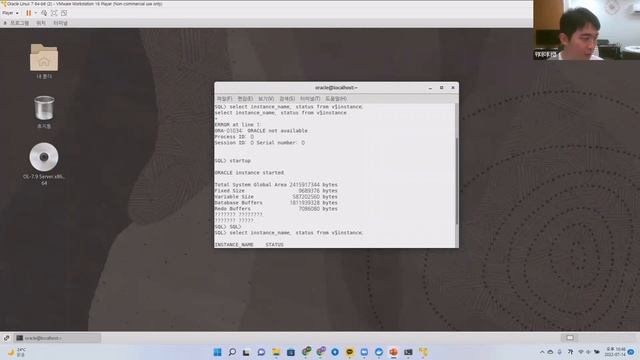640x360 pixels.
Task: Show hidden tray icons with the up chevron
Action: pyautogui.click(x=542, y=352)
